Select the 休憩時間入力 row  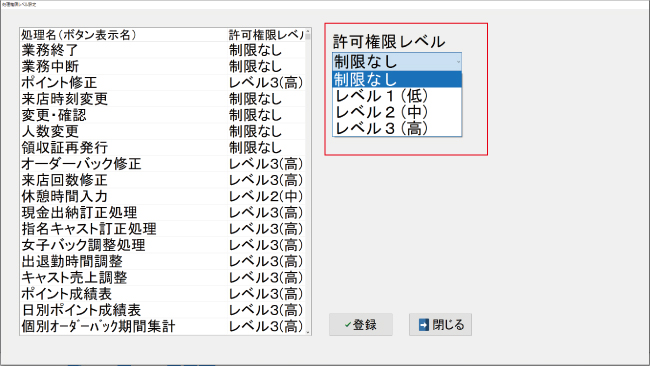[162, 196]
